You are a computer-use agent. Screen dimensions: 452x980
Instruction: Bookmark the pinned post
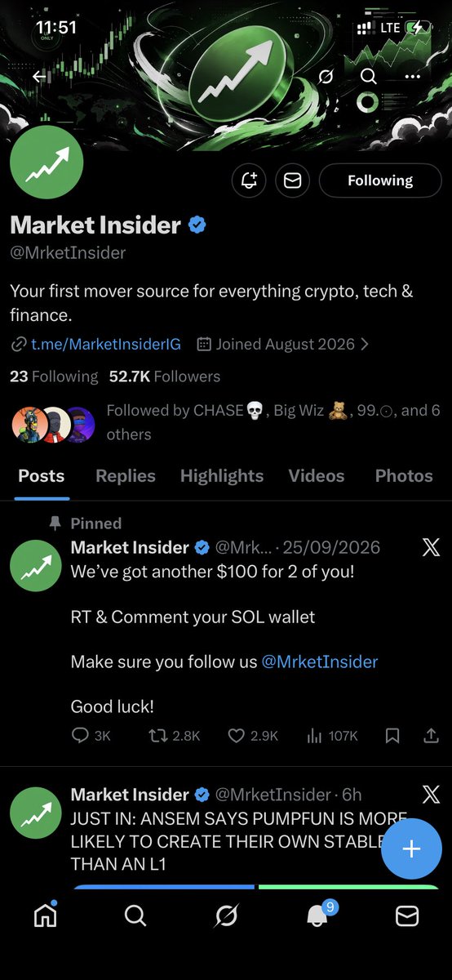[392, 736]
